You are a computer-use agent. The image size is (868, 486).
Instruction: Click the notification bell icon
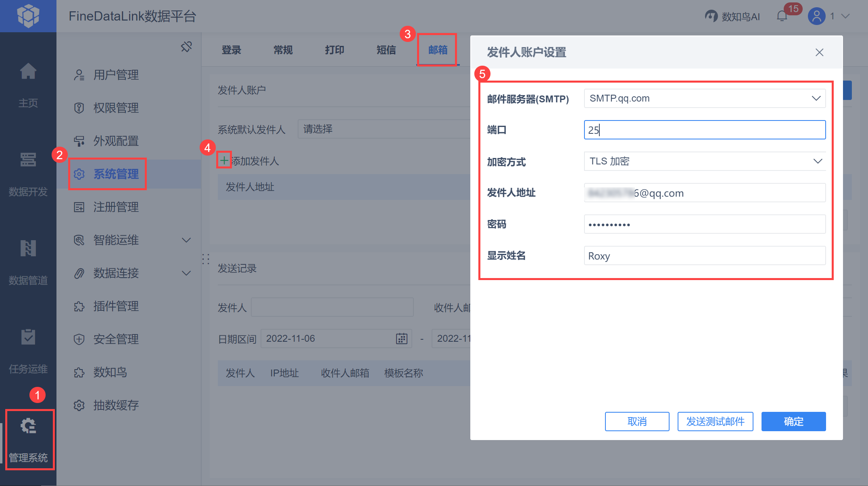click(782, 17)
